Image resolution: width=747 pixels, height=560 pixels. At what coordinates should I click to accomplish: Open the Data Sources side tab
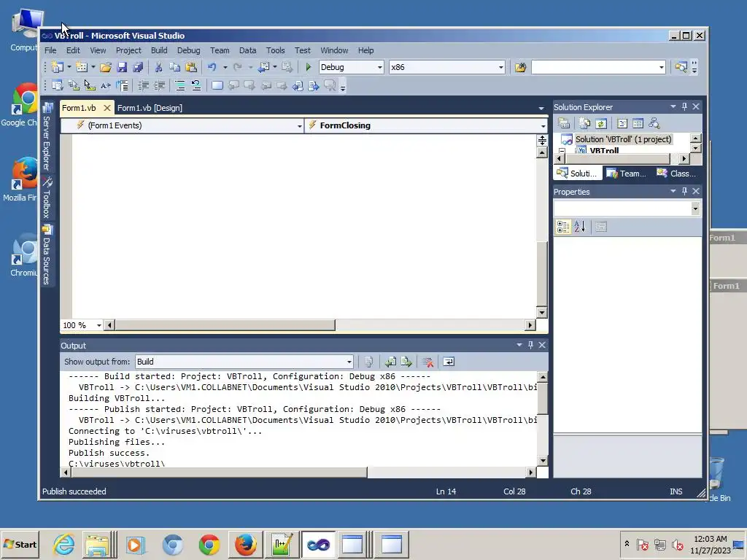[47, 254]
